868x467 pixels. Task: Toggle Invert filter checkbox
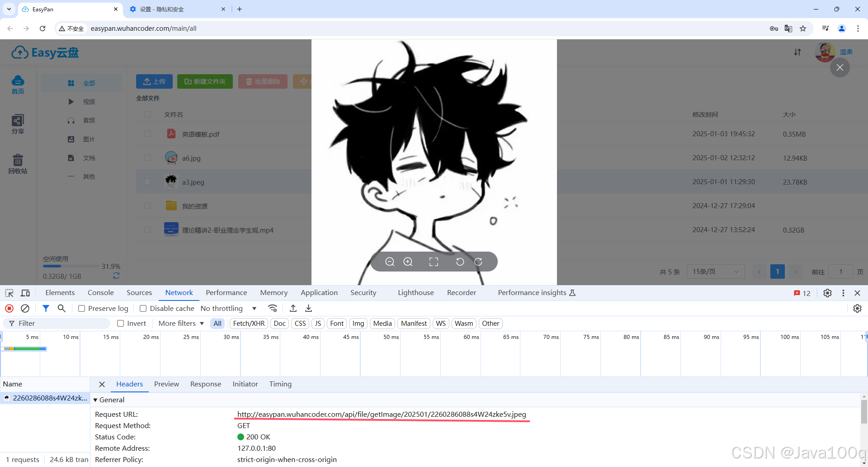(x=120, y=323)
